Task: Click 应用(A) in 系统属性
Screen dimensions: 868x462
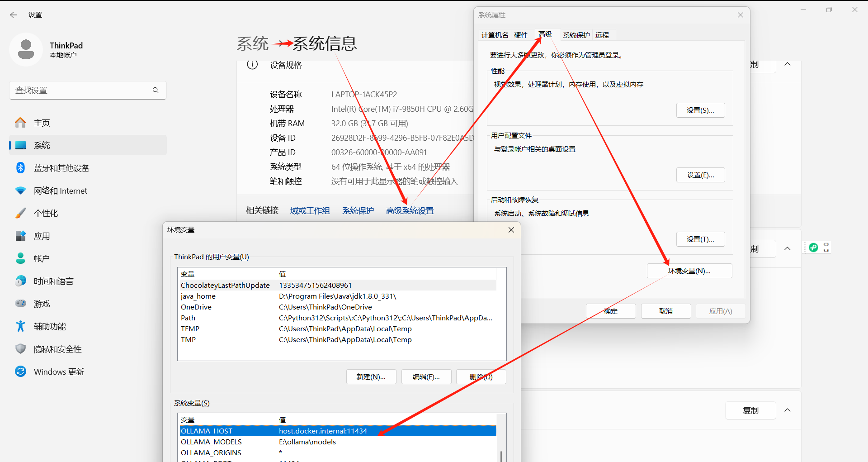Action: (x=721, y=311)
